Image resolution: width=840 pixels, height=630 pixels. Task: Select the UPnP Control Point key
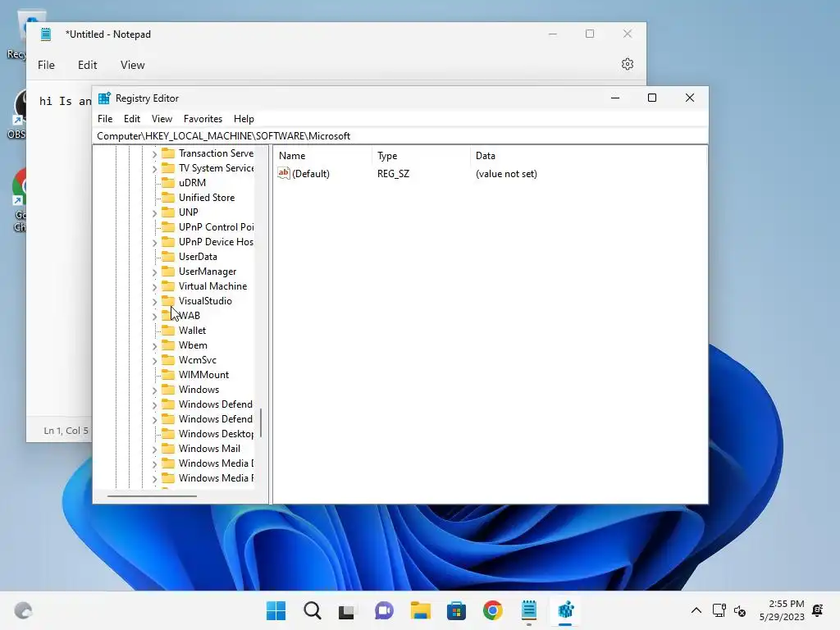pyautogui.click(x=216, y=227)
